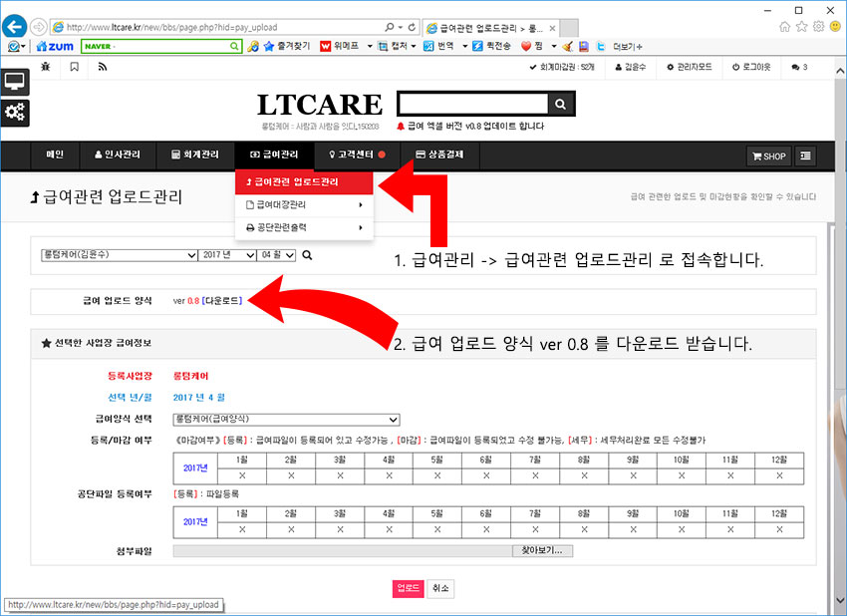Screen dimensions: 847x616
Task: Open the monitor icon on left sidebar
Action: (15, 83)
